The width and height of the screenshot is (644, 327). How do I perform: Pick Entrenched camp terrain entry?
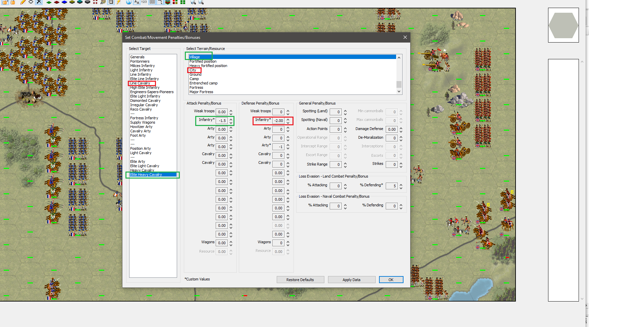tap(203, 83)
